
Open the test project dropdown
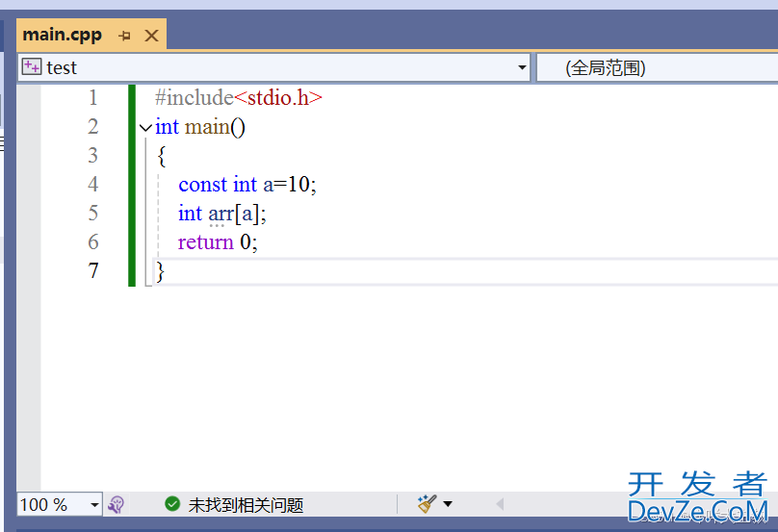click(522, 67)
